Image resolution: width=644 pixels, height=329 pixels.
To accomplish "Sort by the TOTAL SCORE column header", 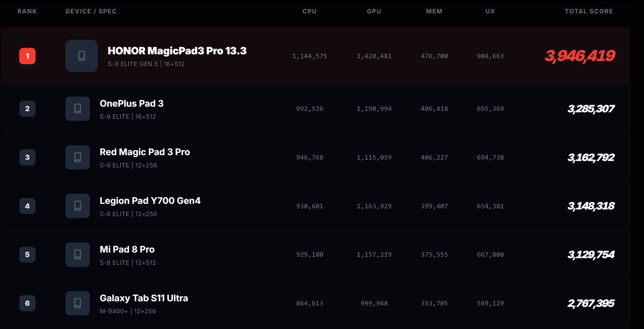I will coord(589,11).
